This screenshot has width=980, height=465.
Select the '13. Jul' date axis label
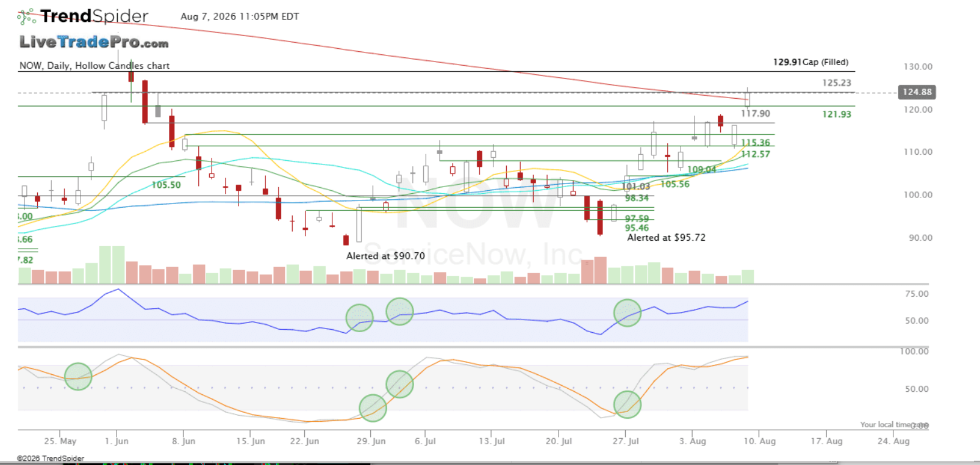(x=492, y=441)
